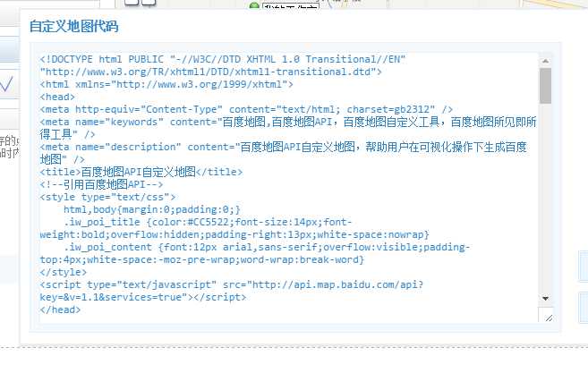
Task: Click the DOCTYPE declaration line
Action: click(223, 59)
